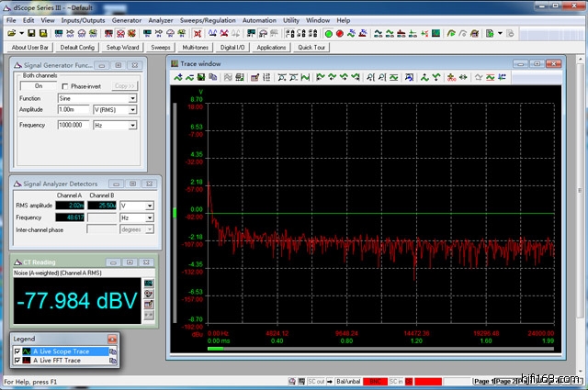The width and height of the screenshot is (588, 390).
Task: Expand the Amplitude unit V (RMS) dropdown
Action: (132, 109)
